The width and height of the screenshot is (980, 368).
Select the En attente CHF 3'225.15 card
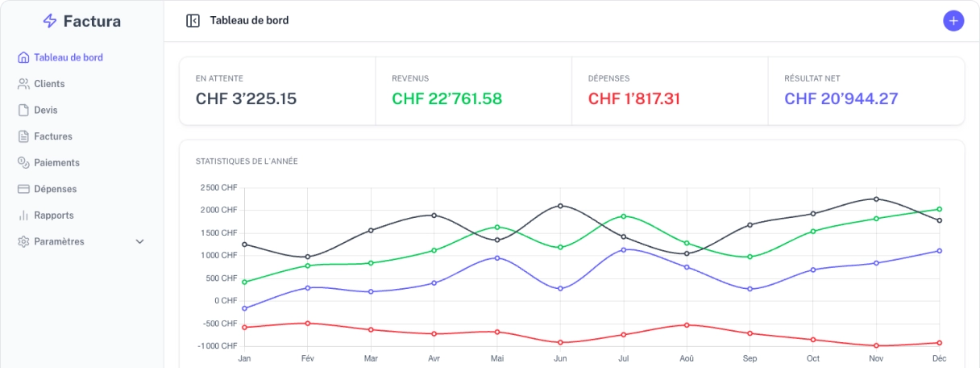point(277,91)
